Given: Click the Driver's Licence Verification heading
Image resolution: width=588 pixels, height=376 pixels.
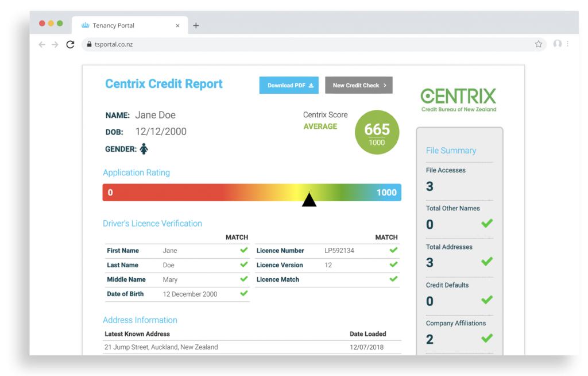Looking at the screenshot, I should coord(152,224).
